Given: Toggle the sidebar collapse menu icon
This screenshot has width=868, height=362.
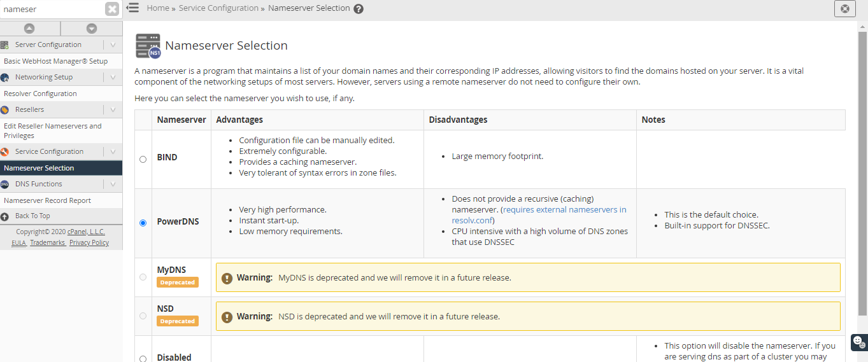Looking at the screenshot, I should pyautogui.click(x=132, y=8).
